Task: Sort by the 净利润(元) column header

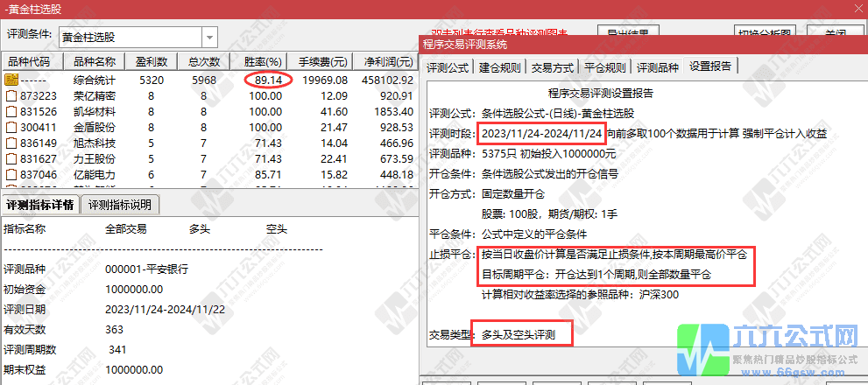Action: tap(388, 62)
